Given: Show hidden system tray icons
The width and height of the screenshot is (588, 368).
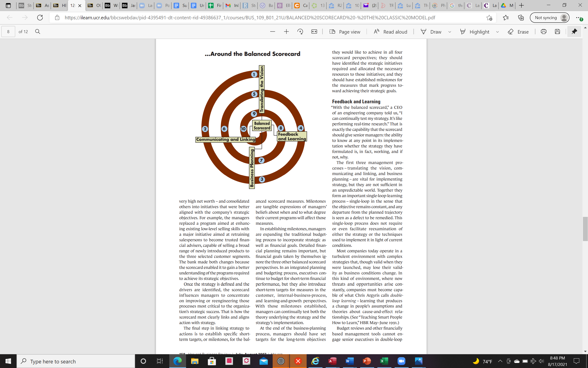Looking at the screenshot, I should click(x=500, y=361).
